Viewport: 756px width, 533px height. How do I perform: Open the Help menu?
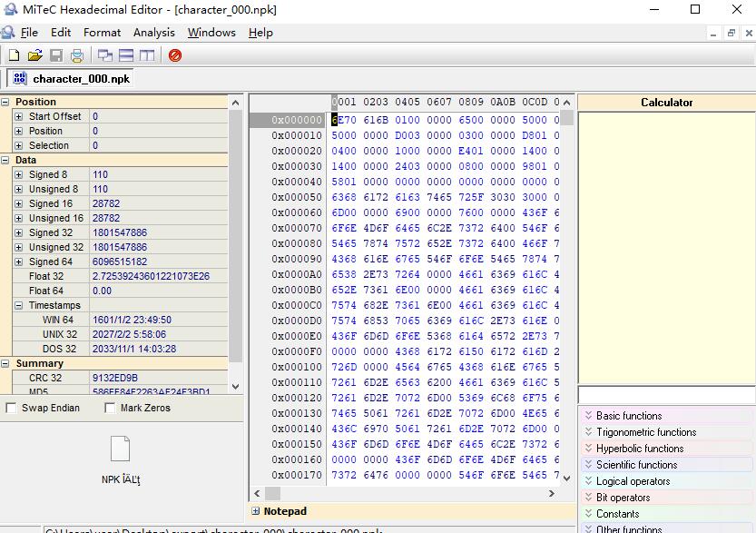260,33
